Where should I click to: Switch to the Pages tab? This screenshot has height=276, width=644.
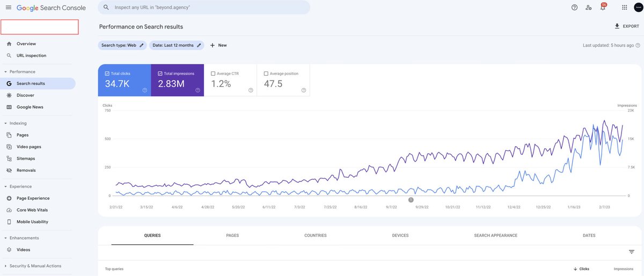[x=232, y=235]
